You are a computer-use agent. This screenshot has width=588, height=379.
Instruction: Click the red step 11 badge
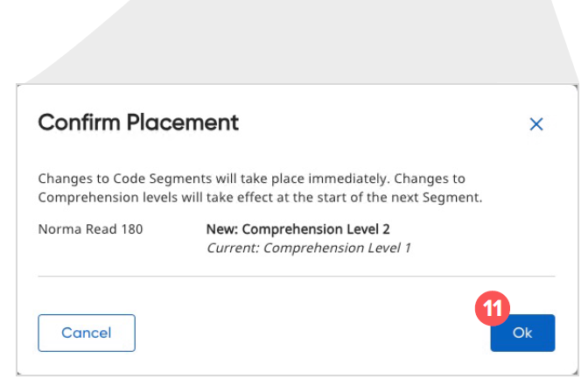point(492,309)
